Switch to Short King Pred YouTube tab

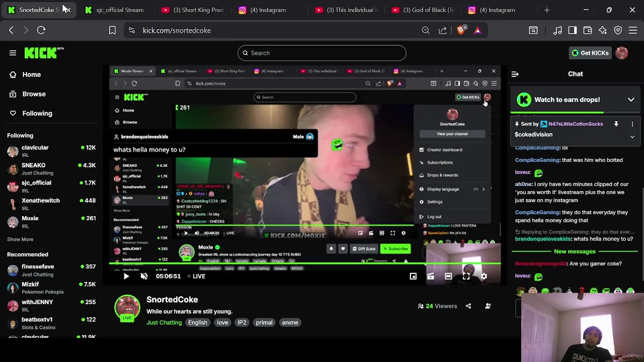(192, 10)
